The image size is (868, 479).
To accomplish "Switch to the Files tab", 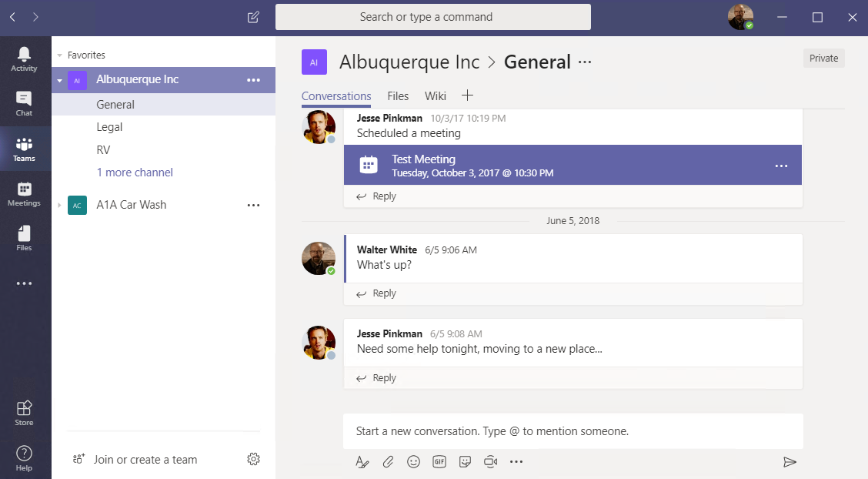I will tap(398, 96).
